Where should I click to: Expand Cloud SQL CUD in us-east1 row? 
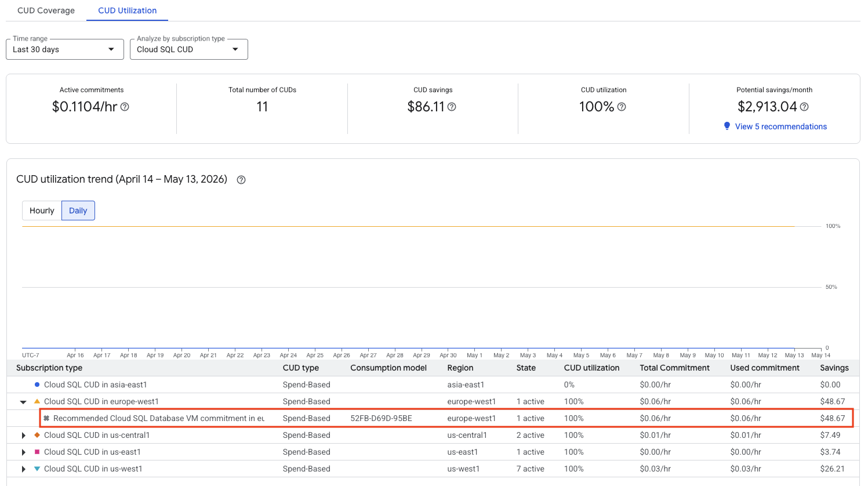(x=23, y=452)
